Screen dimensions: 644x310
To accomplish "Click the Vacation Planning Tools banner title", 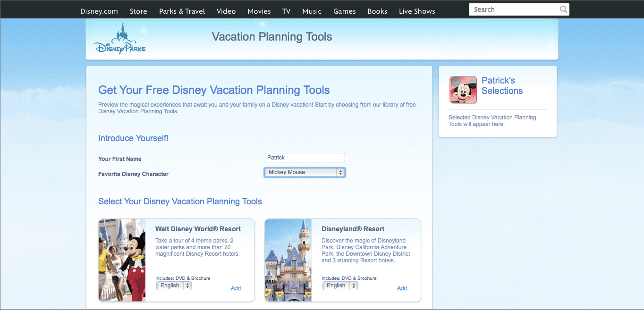I will click(272, 37).
